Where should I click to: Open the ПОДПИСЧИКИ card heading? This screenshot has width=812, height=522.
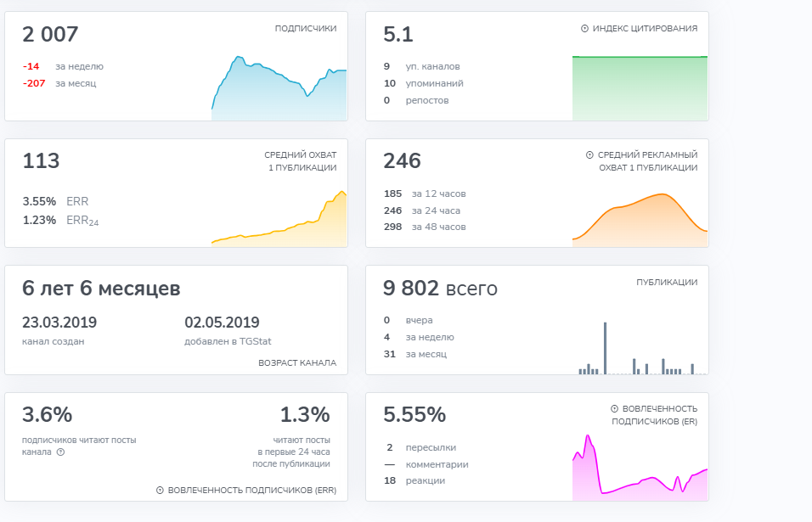pos(305,28)
